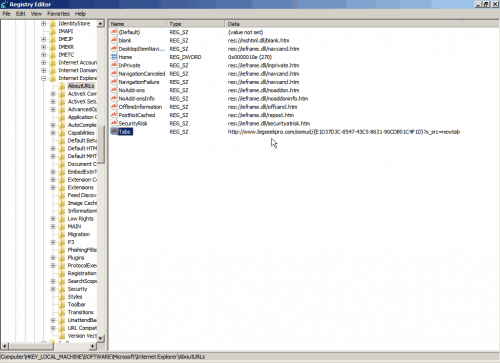Expand the UnattendBackup key
The height and width of the screenshot is (363, 500).
[53, 320]
